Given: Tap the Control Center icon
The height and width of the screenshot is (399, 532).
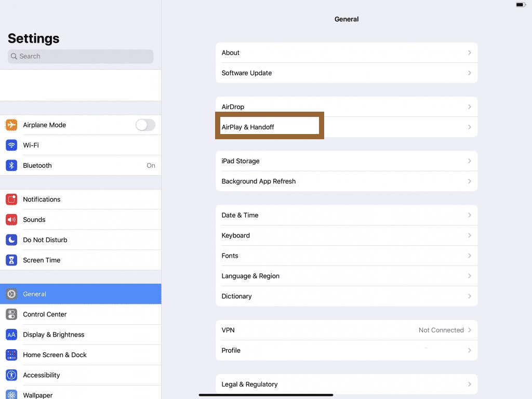Looking at the screenshot, I should pos(11,314).
